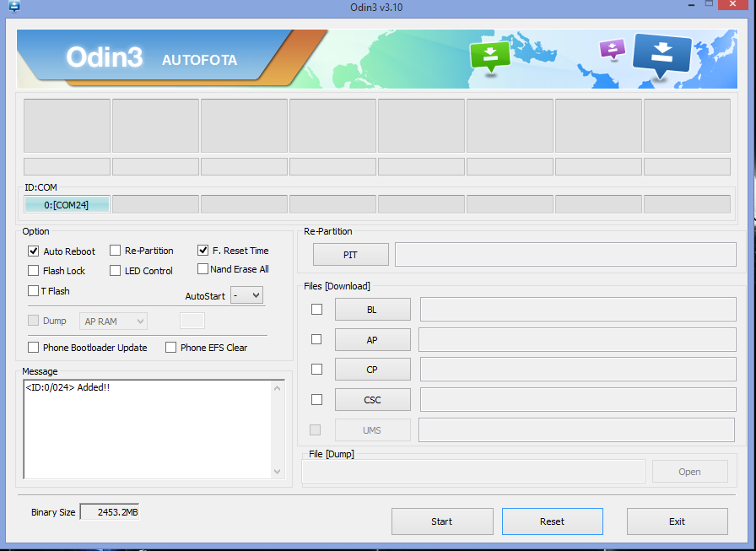Minimize the Odin3 window
The image size is (756, 551).
pos(691,5)
